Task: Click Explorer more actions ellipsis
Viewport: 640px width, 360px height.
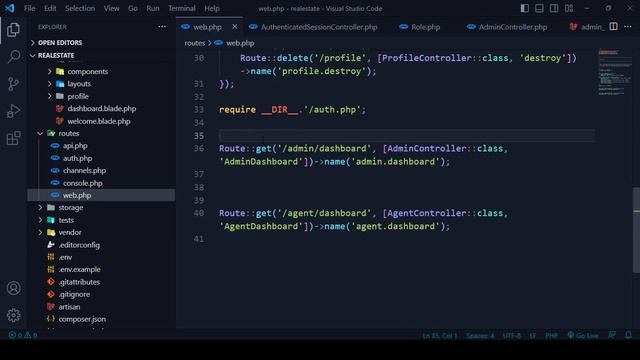Action: (162, 27)
